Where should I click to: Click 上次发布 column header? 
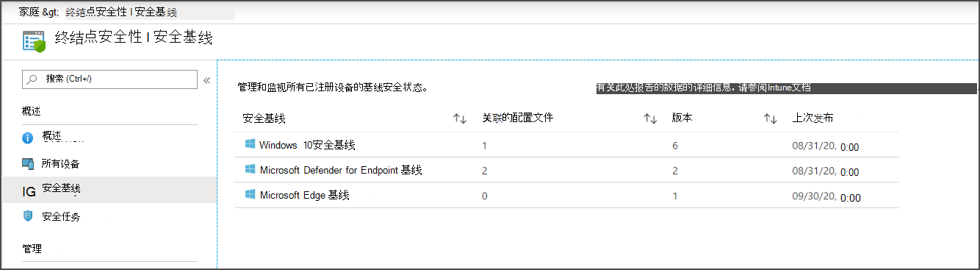(813, 118)
